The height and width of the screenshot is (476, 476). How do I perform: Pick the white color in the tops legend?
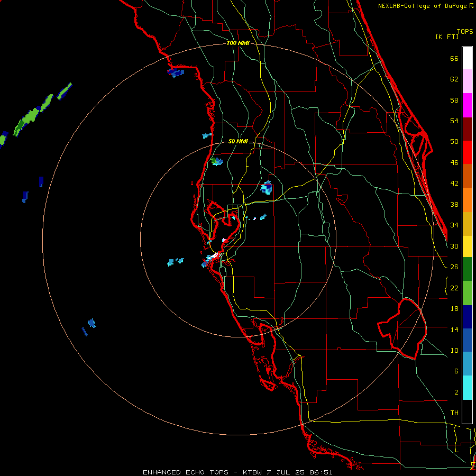tap(467, 58)
